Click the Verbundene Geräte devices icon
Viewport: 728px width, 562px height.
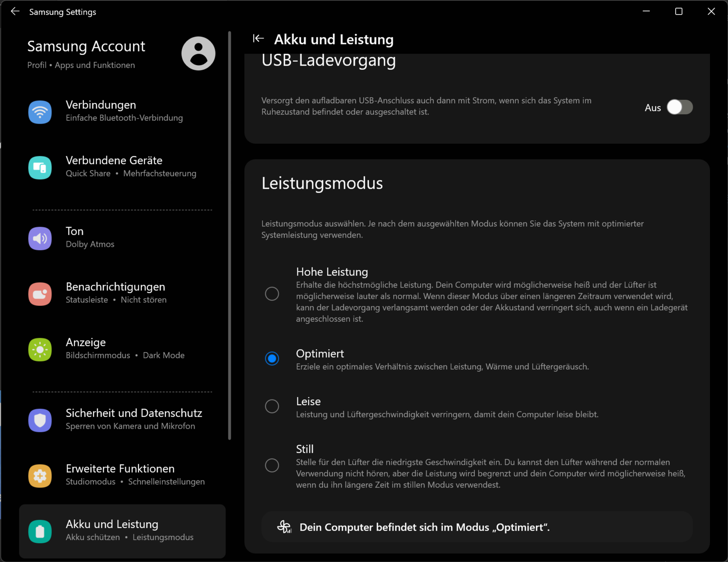40,168
